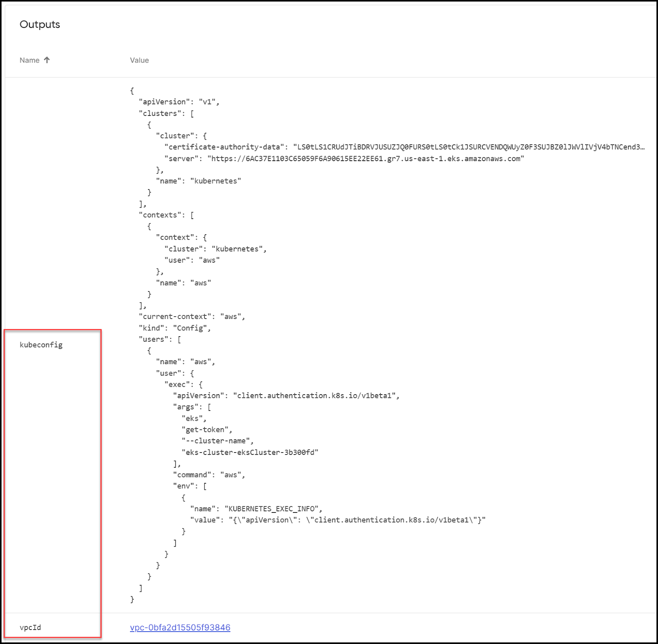
Task: Click the env "value" line
Action: click(338, 520)
